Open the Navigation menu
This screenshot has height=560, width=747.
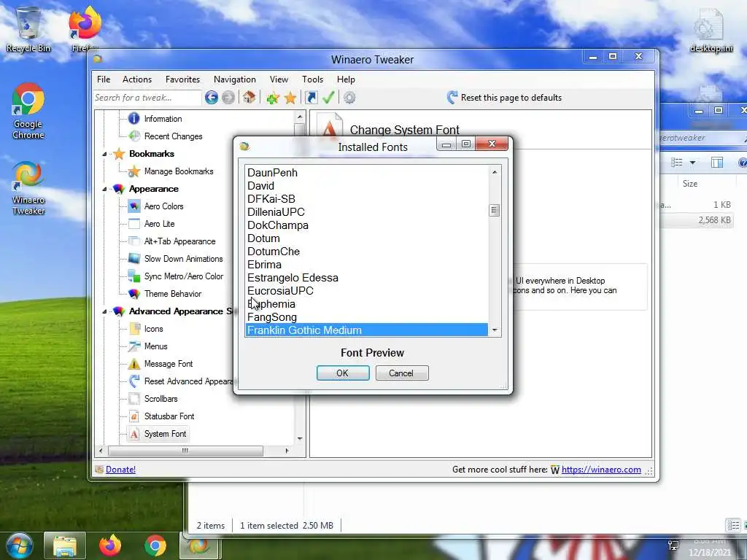click(234, 79)
